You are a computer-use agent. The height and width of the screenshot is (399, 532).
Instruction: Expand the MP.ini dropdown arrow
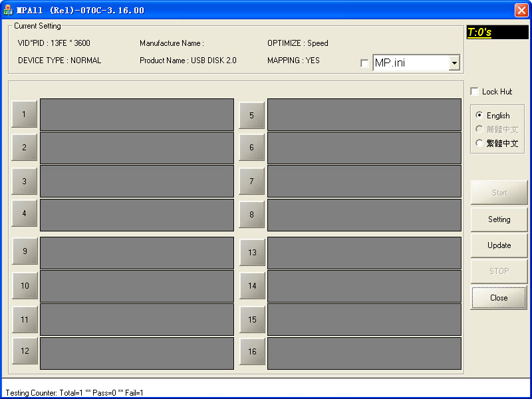click(454, 63)
